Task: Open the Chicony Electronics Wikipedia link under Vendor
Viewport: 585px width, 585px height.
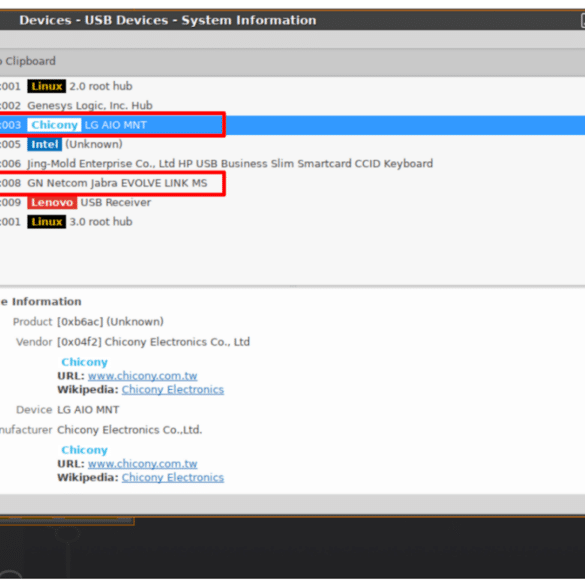Action: [x=173, y=390]
